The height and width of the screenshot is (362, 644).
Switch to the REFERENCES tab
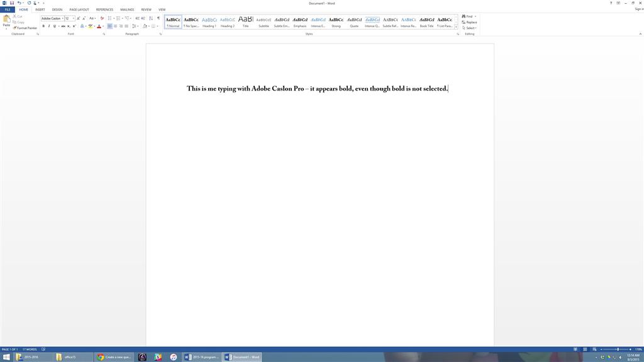(105, 9)
